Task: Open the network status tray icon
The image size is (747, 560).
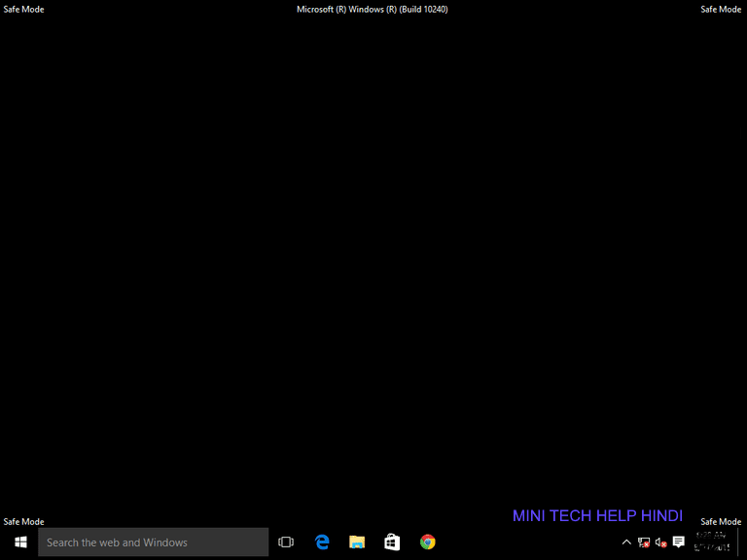Action: click(x=644, y=542)
